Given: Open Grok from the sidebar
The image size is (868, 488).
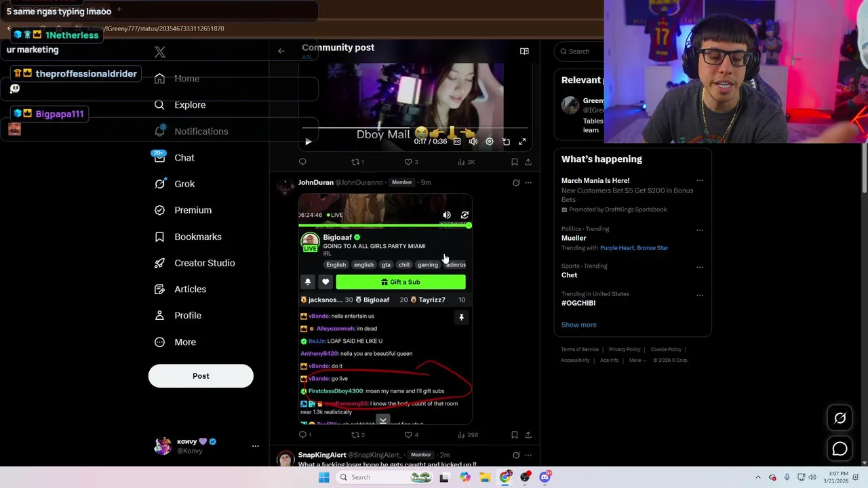Looking at the screenshot, I should [x=174, y=184].
